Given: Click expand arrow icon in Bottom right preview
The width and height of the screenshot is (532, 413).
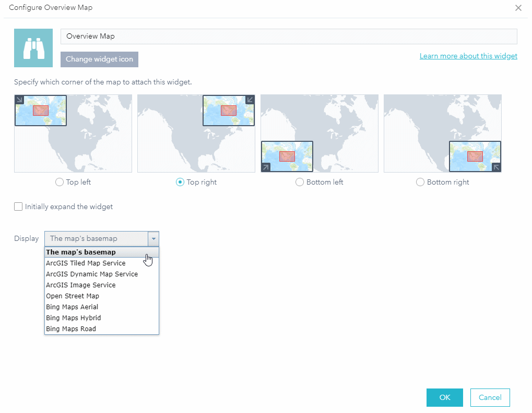Looking at the screenshot, I should coord(496,167).
